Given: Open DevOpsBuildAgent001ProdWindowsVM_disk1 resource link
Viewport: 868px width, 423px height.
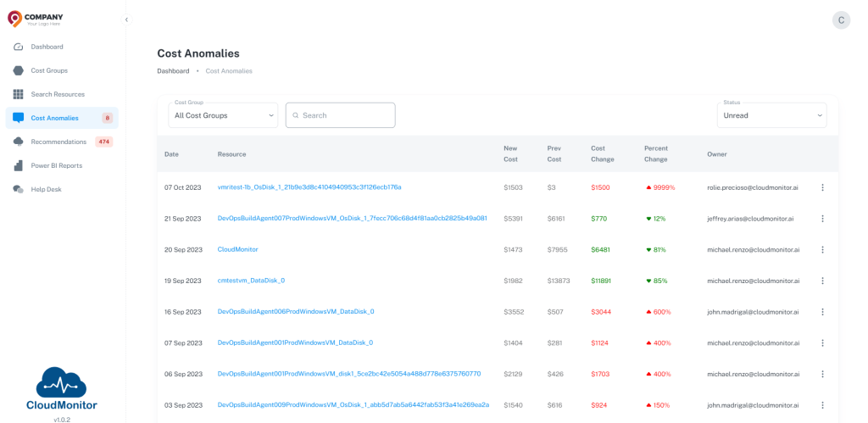Looking at the screenshot, I should (x=349, y=374).
